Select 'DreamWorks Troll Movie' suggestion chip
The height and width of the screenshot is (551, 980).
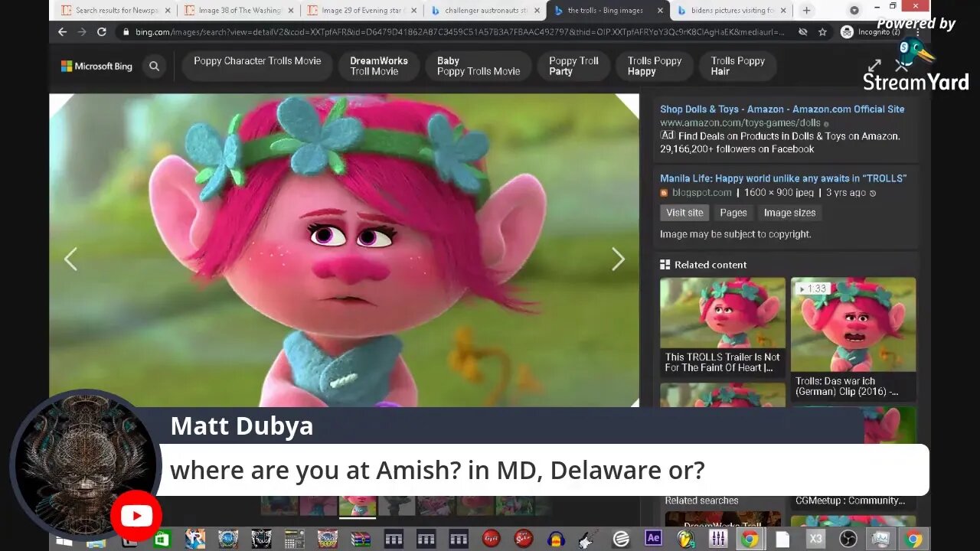pyautogui.click(x=379, y=67)
